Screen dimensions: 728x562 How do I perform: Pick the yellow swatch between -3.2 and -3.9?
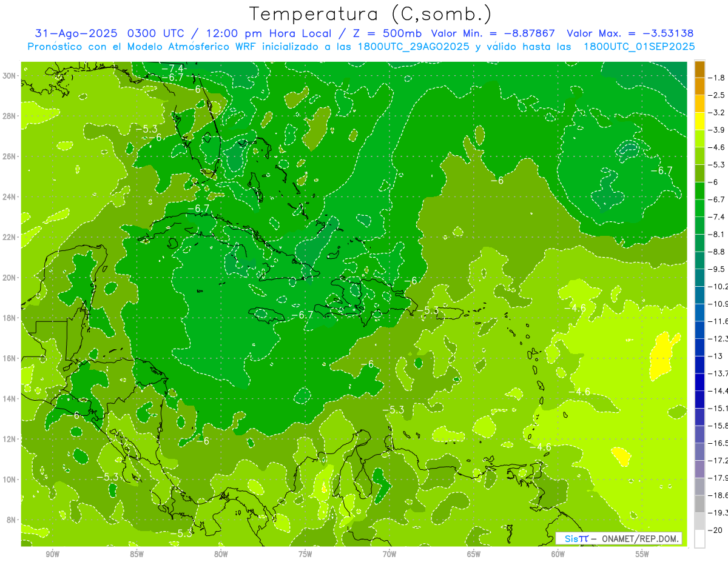click(x=699, y=121)
